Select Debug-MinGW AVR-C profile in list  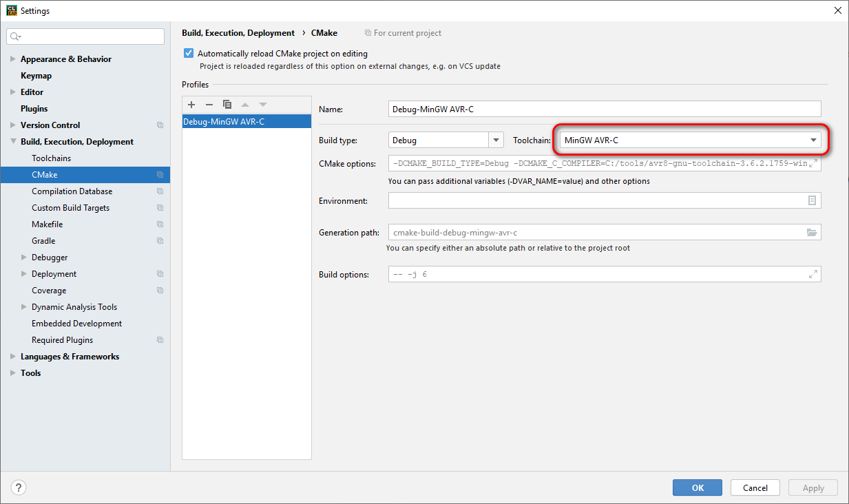coord(247,121)
